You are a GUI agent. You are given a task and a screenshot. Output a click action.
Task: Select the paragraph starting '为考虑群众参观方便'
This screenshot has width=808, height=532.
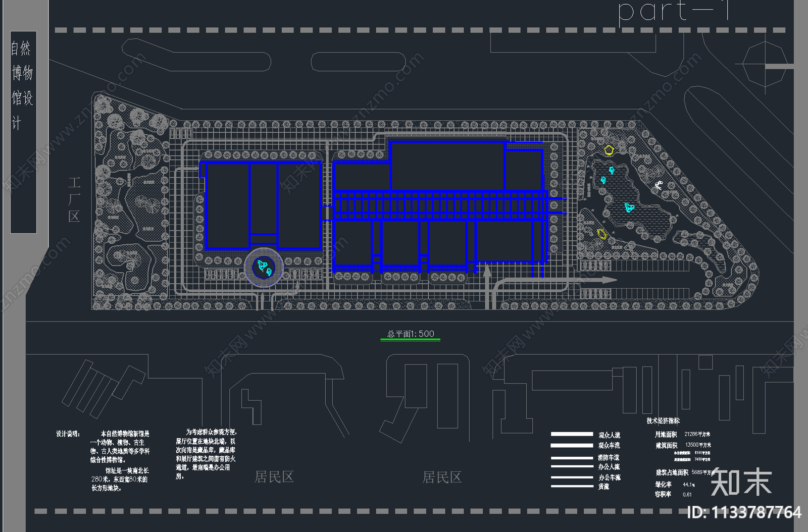[206, 454]
